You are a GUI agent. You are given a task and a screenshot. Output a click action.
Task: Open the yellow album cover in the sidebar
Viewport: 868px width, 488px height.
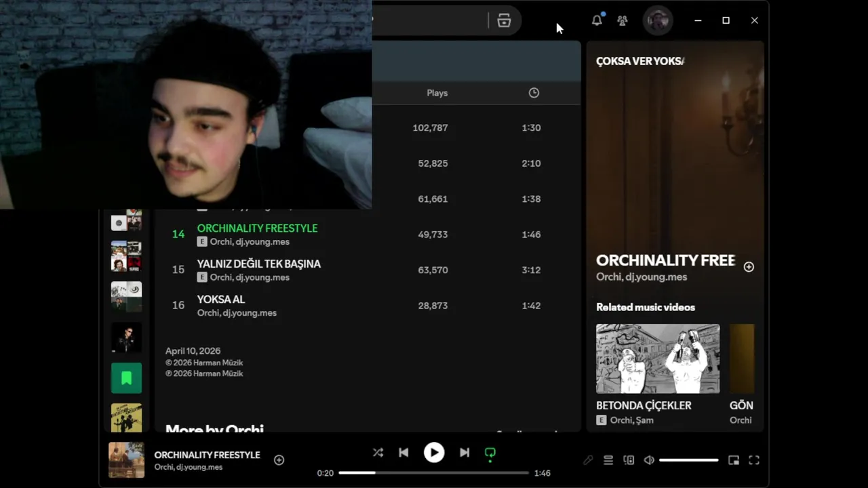click(x=126, y=418)
